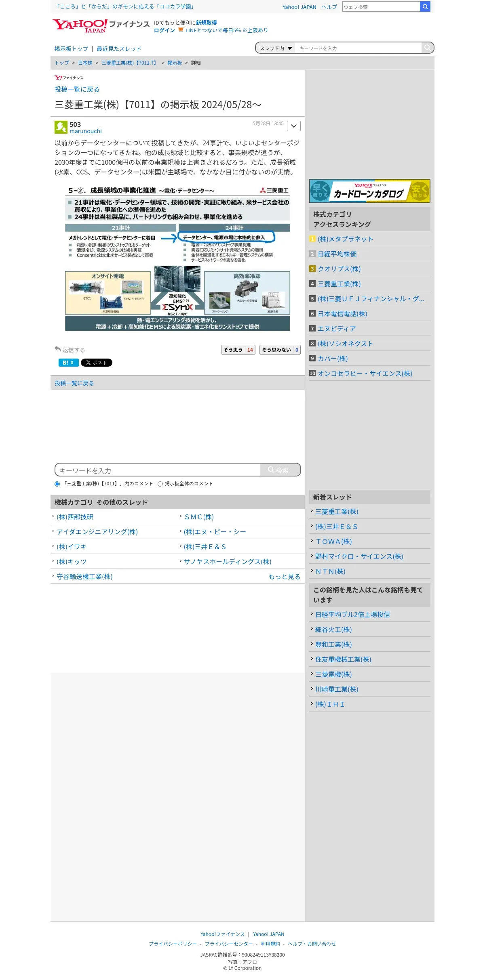Click the もっと見る link
485x980 pixels.
(x=285, y=577)
